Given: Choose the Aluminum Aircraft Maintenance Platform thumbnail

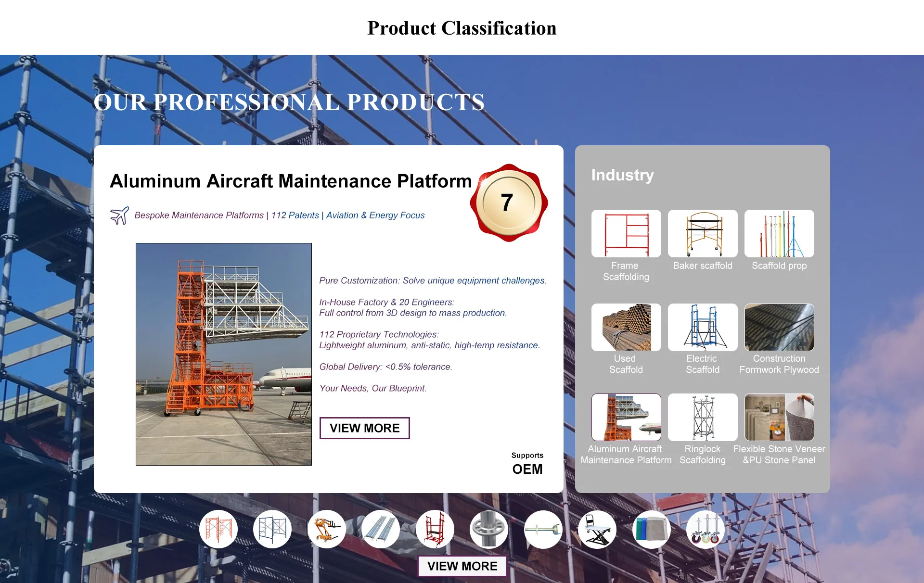Looking at the screenshot, I should [626, 417].
